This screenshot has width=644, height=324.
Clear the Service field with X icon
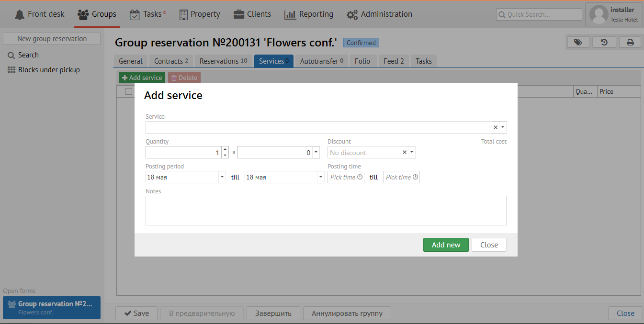tap(496, 127)
